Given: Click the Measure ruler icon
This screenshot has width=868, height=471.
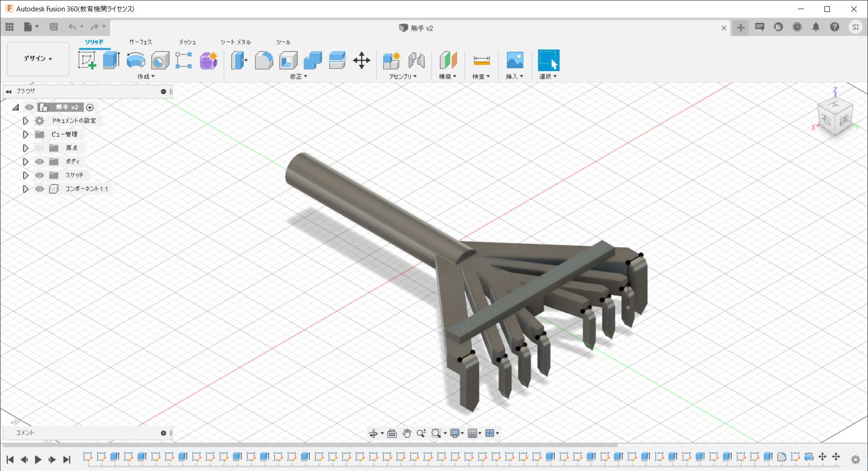Looking at the screenshot, I should 481,60.
